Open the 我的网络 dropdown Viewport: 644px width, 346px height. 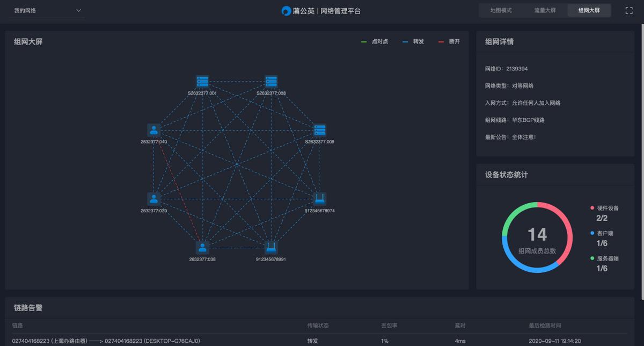(47, 11)
